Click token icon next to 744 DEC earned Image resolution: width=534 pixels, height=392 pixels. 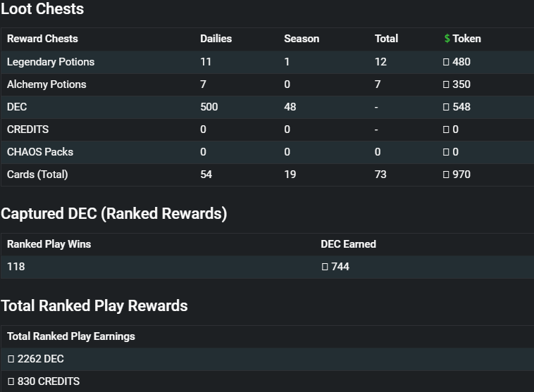[325, 267]
